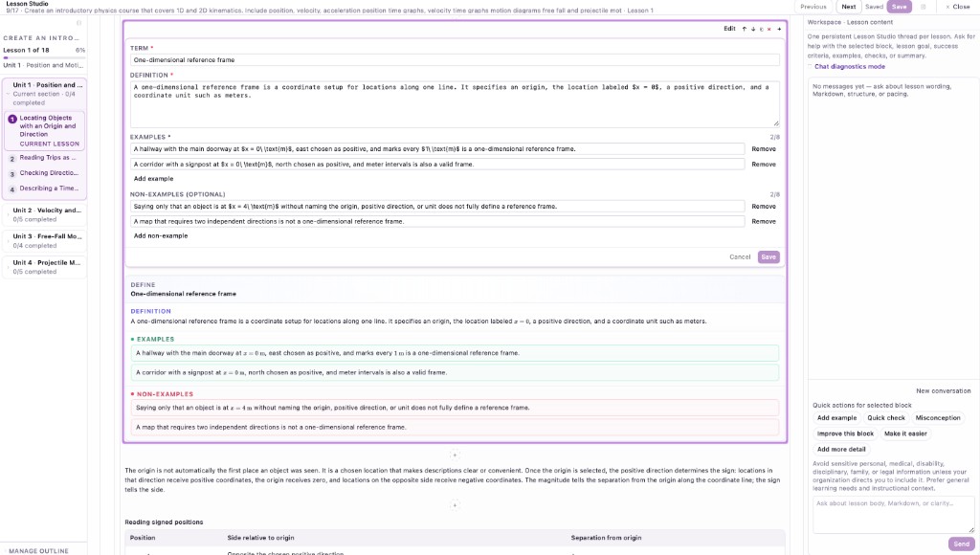Collapse the outline sidebar using its top icon
Screen dimensions: 980x555
[x=78, y=23]
